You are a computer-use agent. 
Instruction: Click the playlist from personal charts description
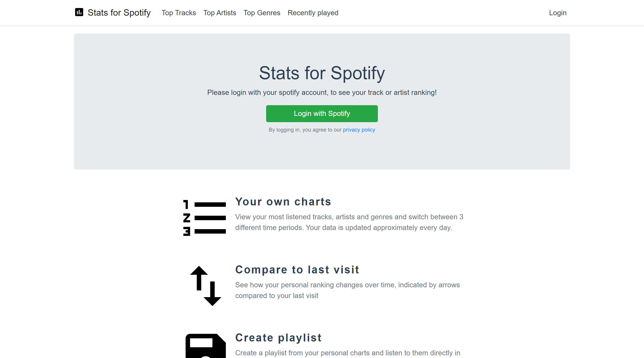point(347,353)
